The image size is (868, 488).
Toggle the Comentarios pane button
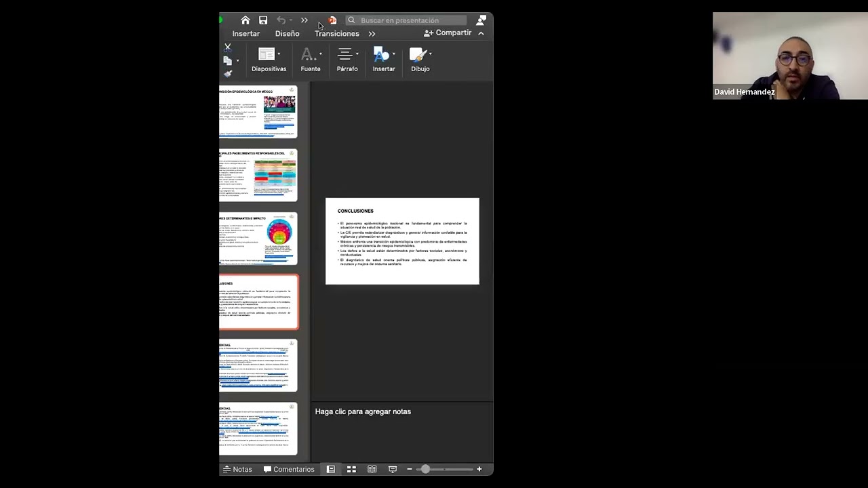(x=289, y=469)
